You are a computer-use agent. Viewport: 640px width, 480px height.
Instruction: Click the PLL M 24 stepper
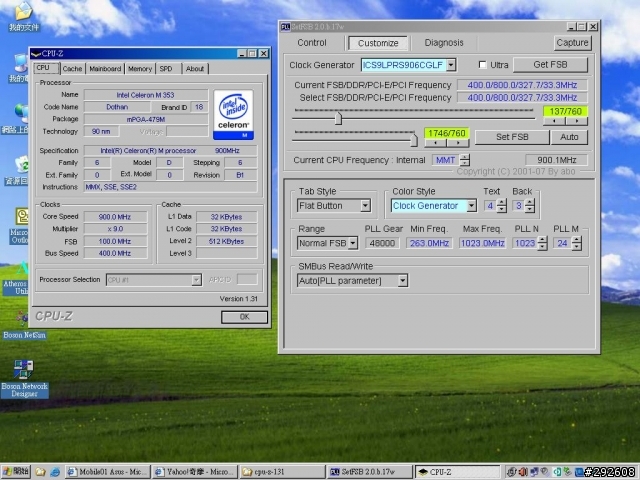576,243
